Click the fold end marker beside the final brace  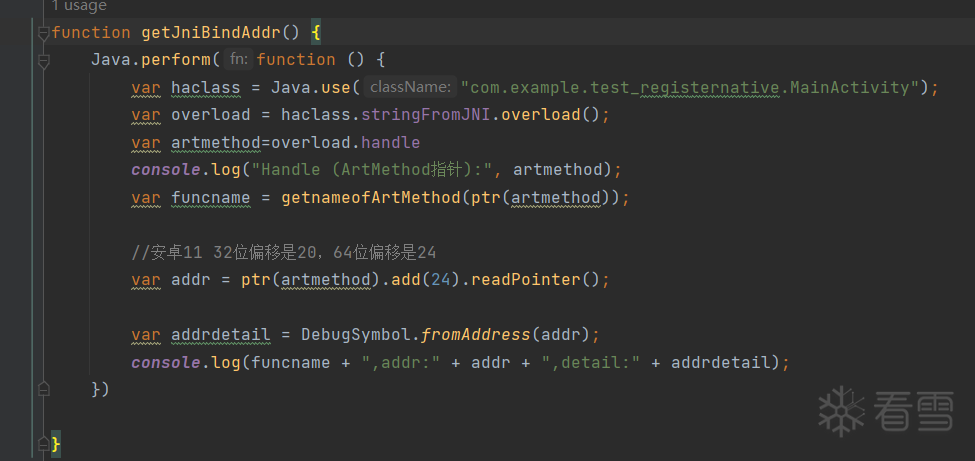point(43,444)
